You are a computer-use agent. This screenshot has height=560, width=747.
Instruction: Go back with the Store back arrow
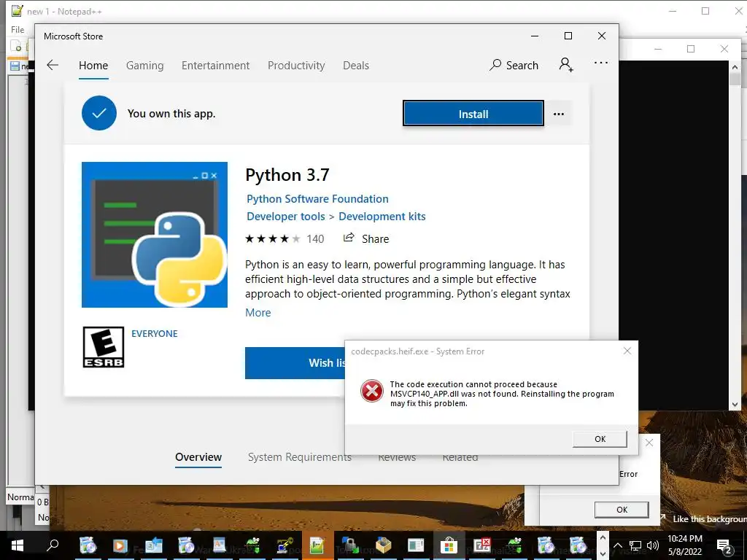tap(53, 65)
